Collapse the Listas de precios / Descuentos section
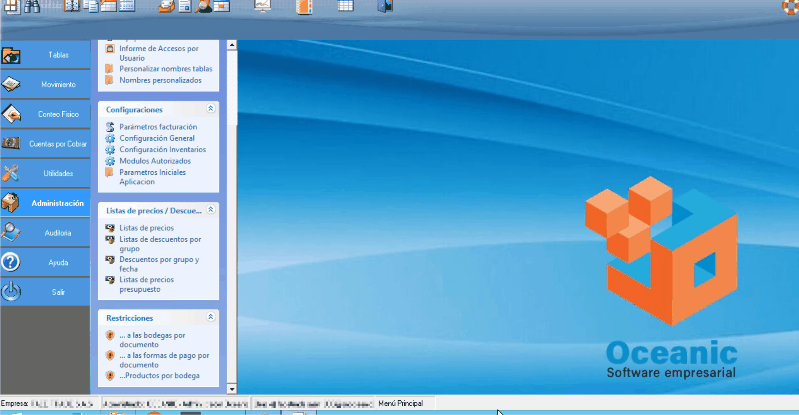799x415 pixels. click(210, 211)
